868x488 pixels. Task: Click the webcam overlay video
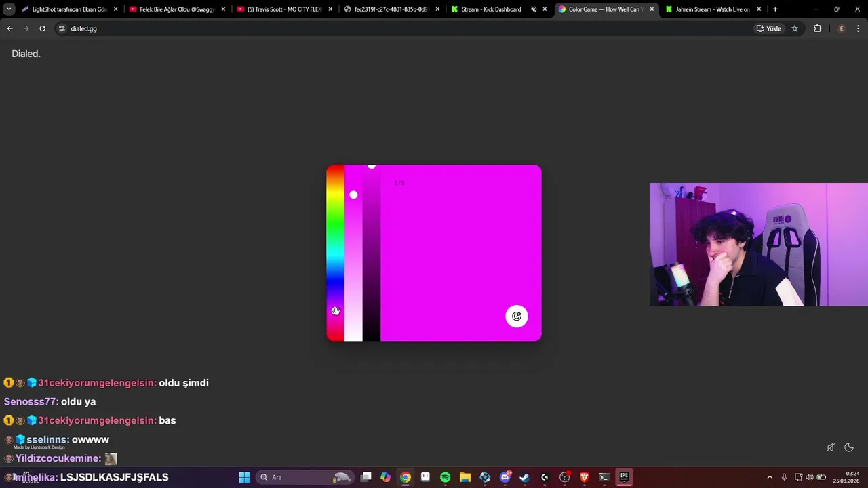coord(759,244)
